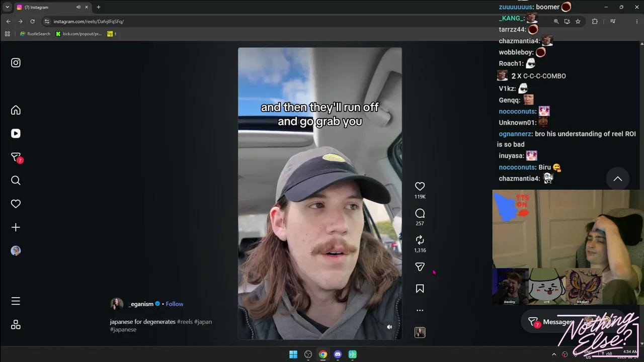644x362 pixels.
Task: Open the Chrome extensions puzzle menu
Action: click(595, 22)
